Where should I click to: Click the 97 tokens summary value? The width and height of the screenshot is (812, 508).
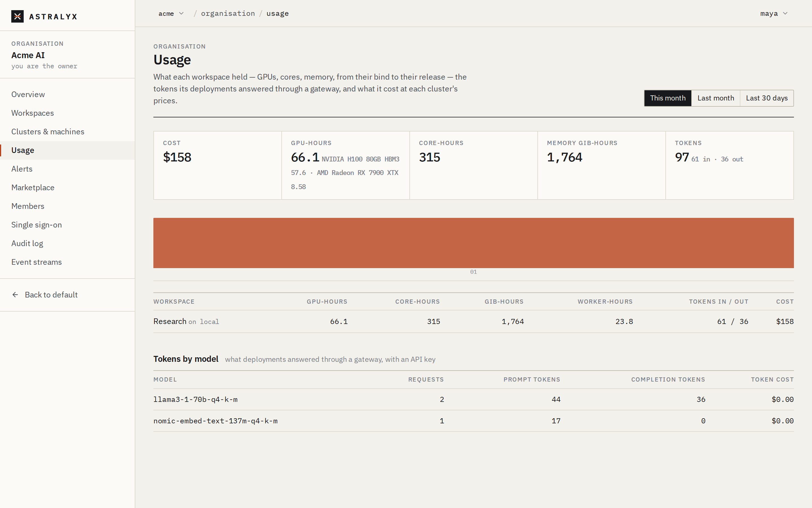682,157
